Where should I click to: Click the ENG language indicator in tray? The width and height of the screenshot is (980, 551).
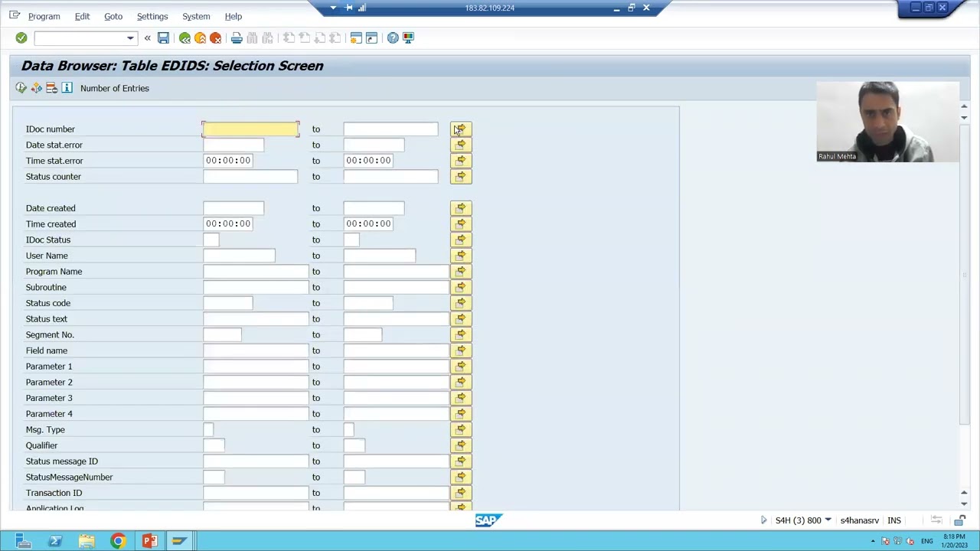927,541
